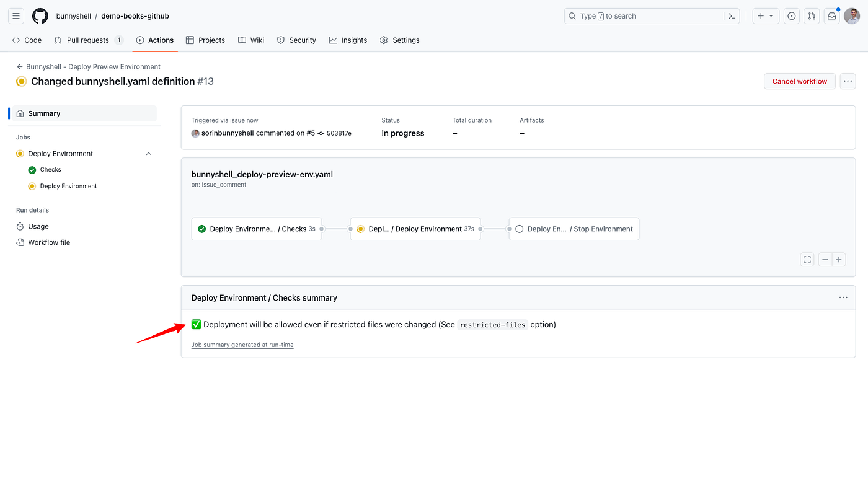Image resolution: width=868 pixels, height=502 pixels.
Task: Switch to the Wiki tab
Action: (x=251, y=40)
